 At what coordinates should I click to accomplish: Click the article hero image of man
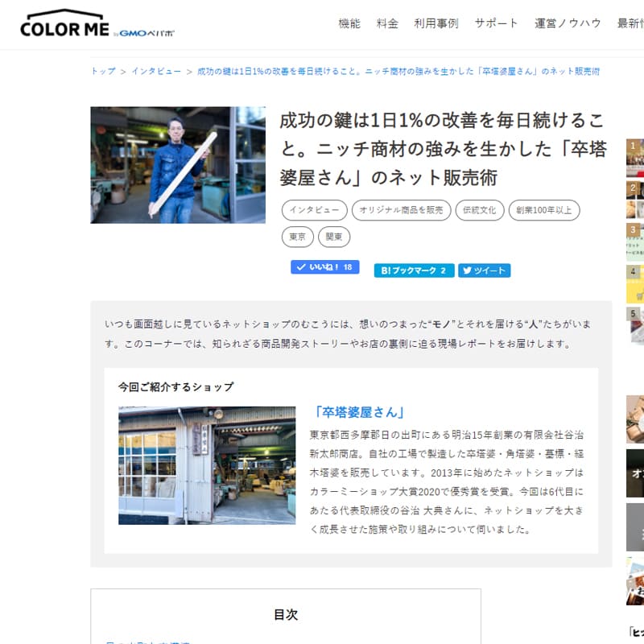(178, 165)
